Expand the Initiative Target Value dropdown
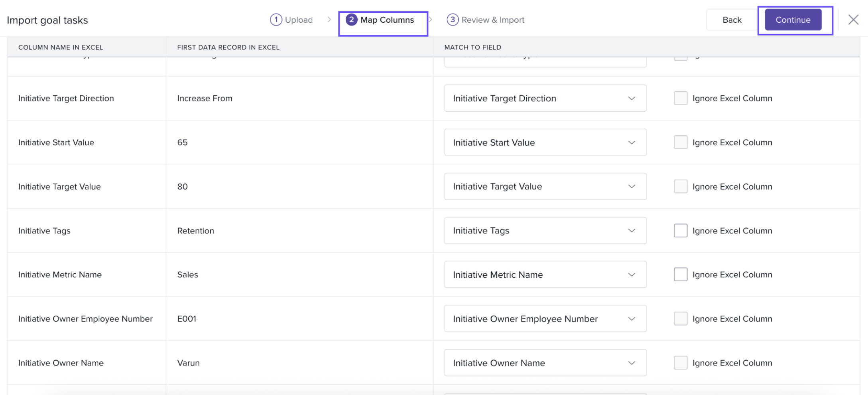Image resolution: width=868 pixels, height=395 pixels. (x=545, y=186)
